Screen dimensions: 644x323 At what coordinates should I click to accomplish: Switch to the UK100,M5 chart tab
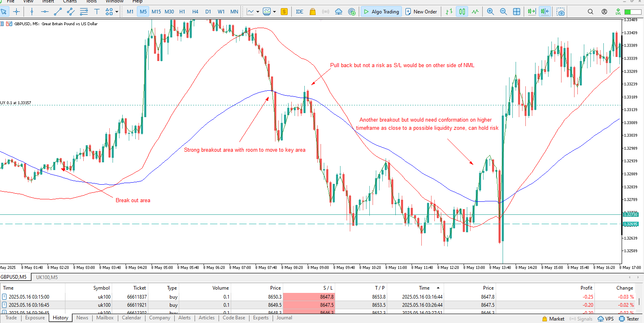(x=47, y=277)
